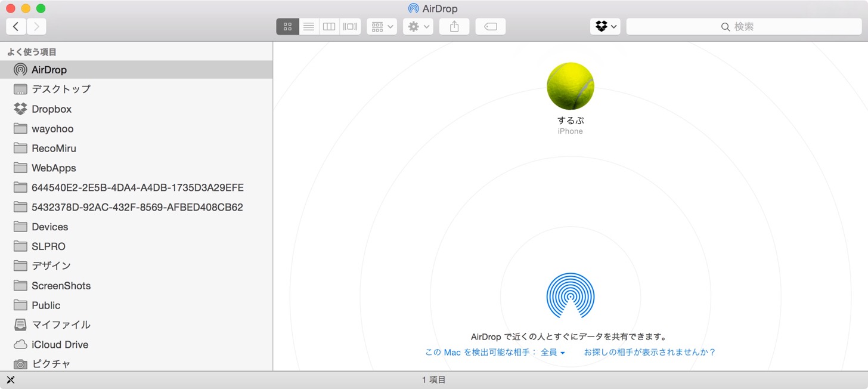Open the item arrangement dropdown
The height and width of the screenshot is (389, 868).
(382, 26)
